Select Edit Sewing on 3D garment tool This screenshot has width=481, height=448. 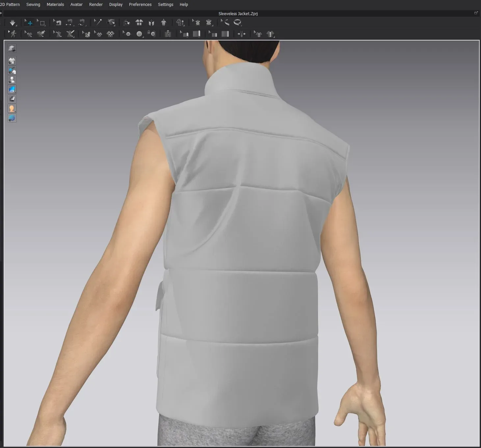click(28, 34)
